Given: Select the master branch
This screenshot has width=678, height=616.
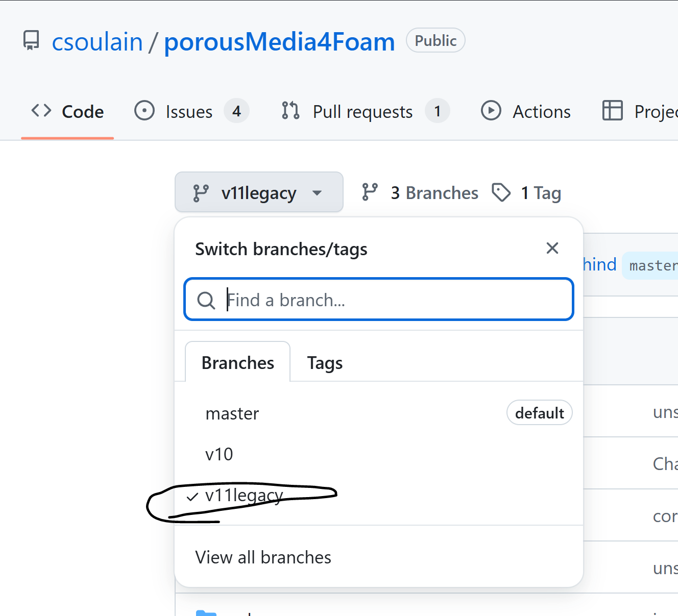Looking at the screenshot, I should (x=232, y=413).
